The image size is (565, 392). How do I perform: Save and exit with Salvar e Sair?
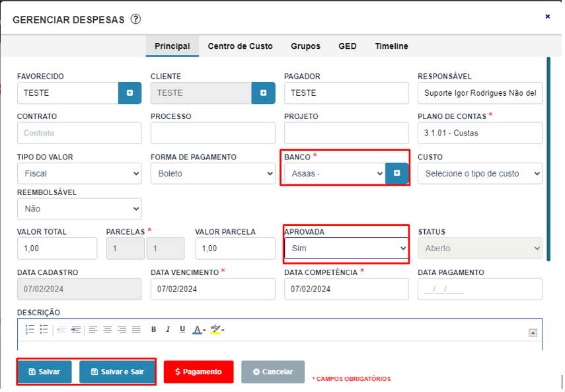(118, 372)
